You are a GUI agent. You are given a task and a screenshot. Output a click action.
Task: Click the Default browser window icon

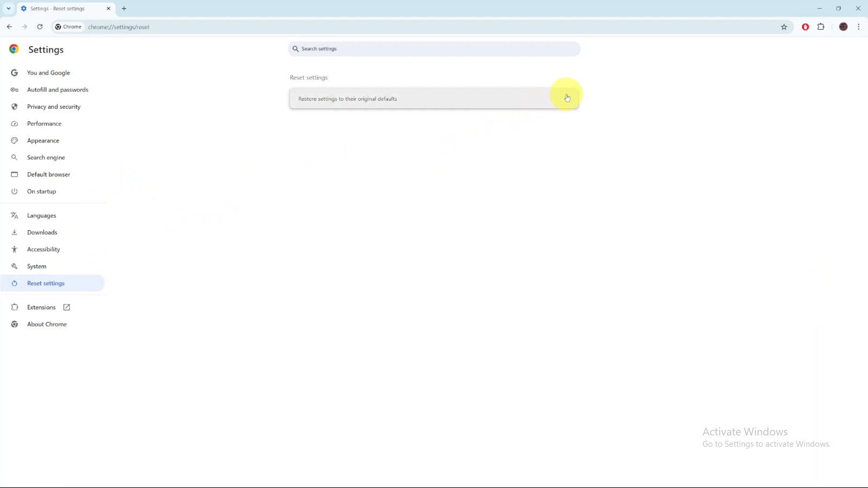[15, 175]
